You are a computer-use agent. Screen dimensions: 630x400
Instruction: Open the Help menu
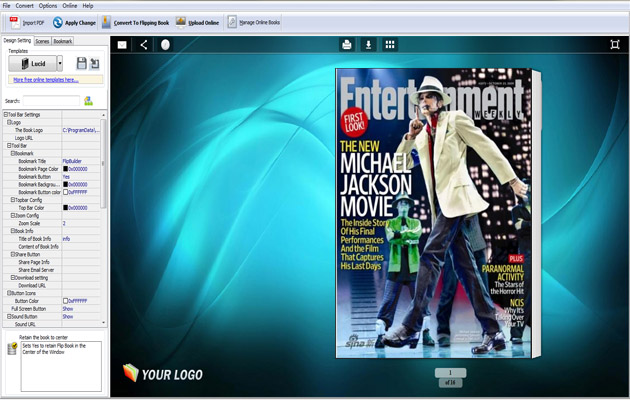click(88, 6)
